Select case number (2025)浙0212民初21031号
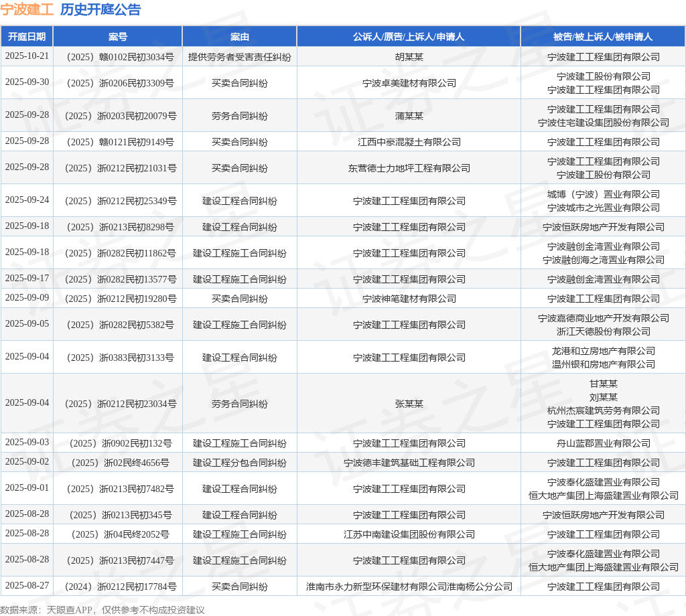The width and height of the screenshot is (686, 616). (x=121, y=168)
